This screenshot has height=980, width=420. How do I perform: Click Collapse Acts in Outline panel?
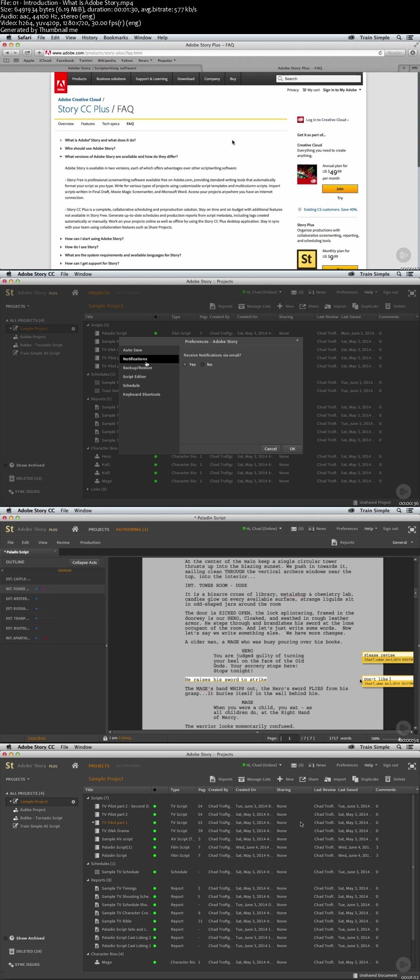click(x=84, y=562)
